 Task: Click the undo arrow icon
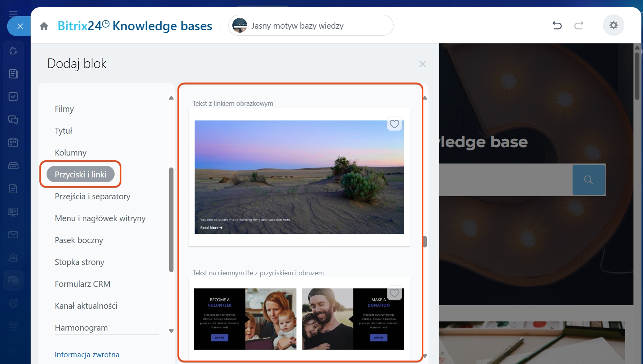click(557, 25)
